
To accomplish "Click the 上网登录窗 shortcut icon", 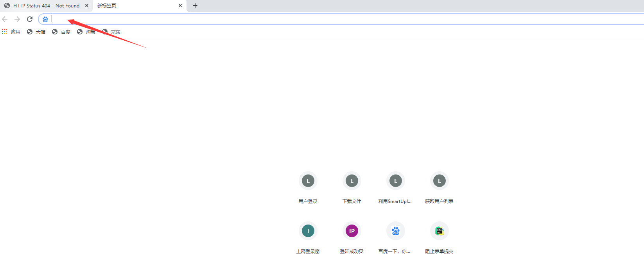I will pyautogui.click(x=308, y=231).
